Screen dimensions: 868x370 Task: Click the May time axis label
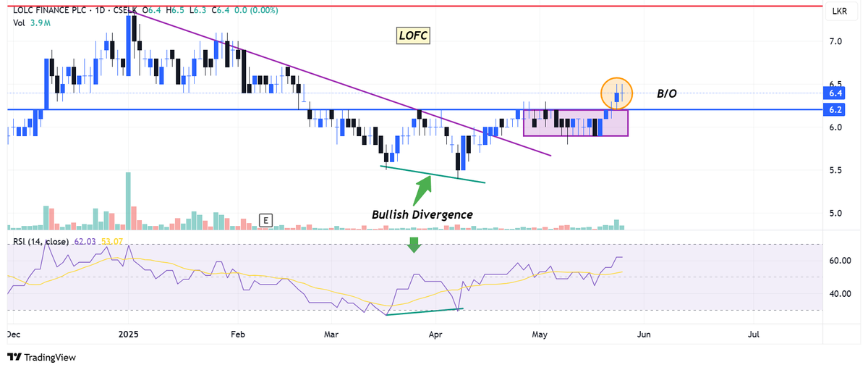pos(539,335)
